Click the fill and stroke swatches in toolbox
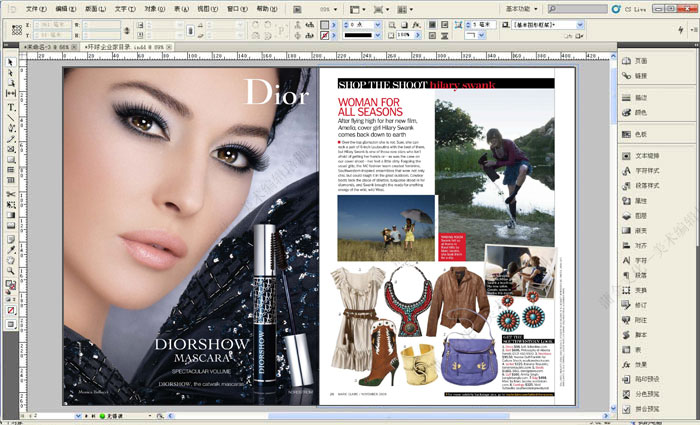Image resolution: width=700 pixels, height=425 pixels. point(11,285)
